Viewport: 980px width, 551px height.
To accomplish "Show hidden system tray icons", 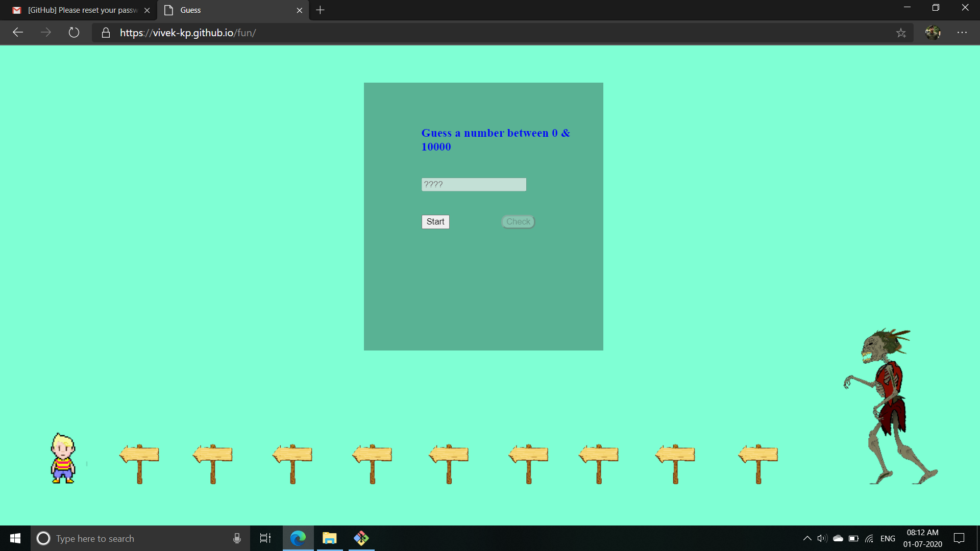I will (807, 538).
